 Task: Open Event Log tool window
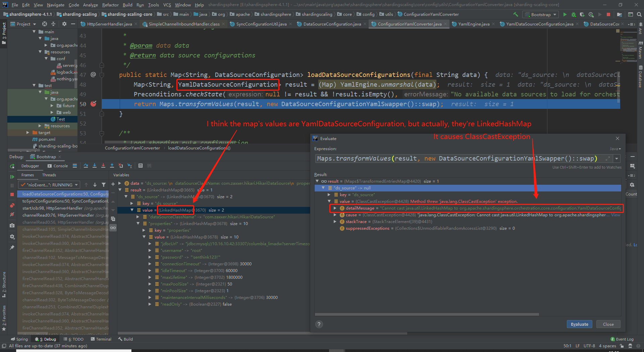point(622,339)
